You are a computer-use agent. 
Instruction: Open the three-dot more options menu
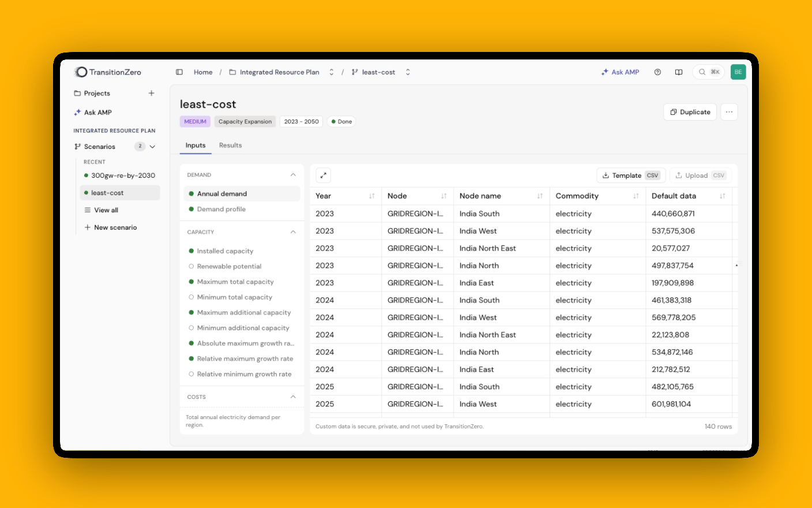[729, 112]
